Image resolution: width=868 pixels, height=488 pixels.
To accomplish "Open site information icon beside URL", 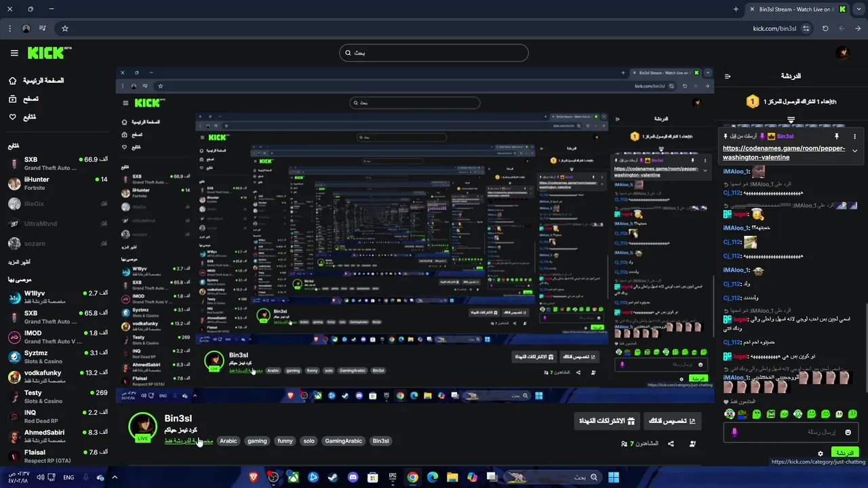I will click(x=806, y=28).
